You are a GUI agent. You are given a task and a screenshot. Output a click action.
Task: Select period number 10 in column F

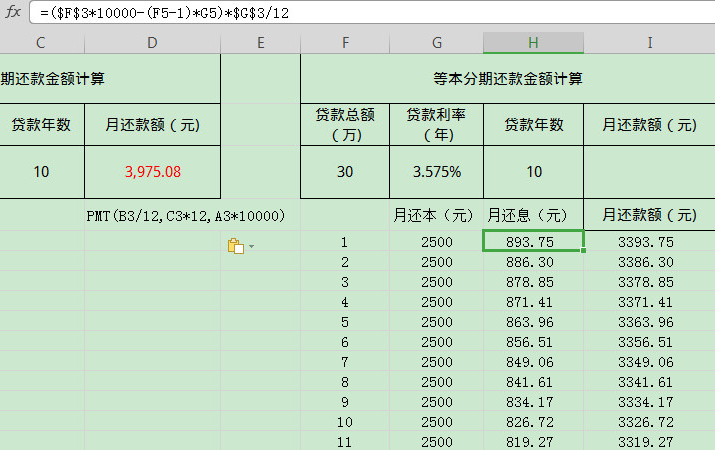(x=345, y=422)
